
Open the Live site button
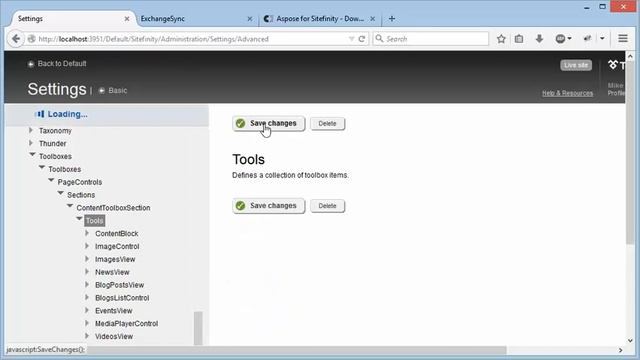coord(576,65)
